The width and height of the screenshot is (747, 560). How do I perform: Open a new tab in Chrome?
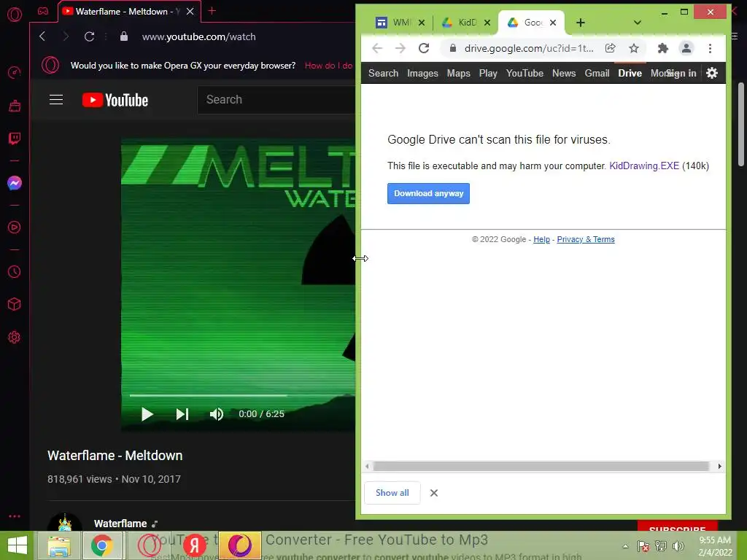click(580, 23)
